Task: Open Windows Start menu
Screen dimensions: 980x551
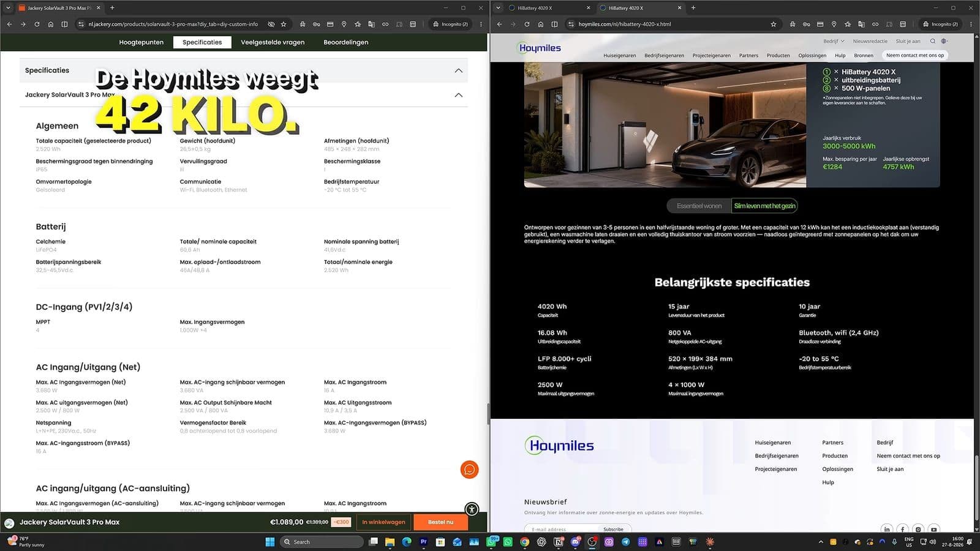Action: 269,542
